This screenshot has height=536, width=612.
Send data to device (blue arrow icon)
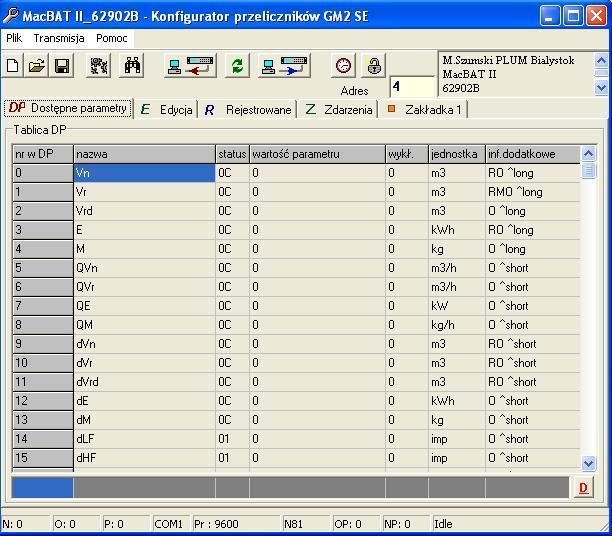(x=284, y=66)
